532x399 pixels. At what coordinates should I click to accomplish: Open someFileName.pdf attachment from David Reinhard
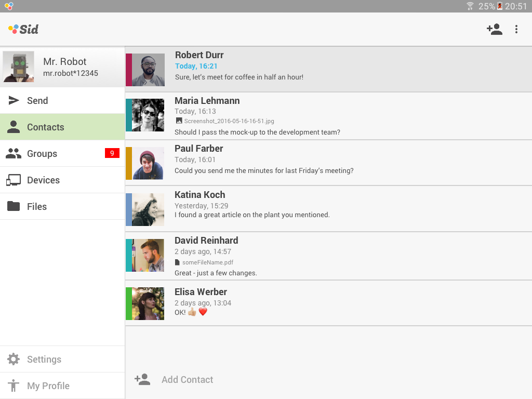point(207,262)
